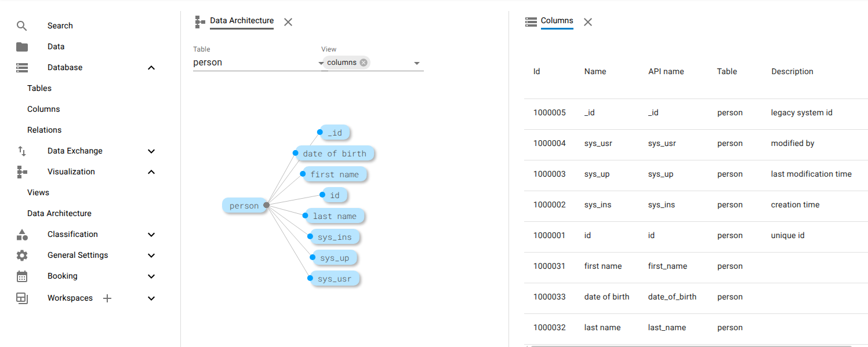Open the View dropdown arrow

[416, 63]
